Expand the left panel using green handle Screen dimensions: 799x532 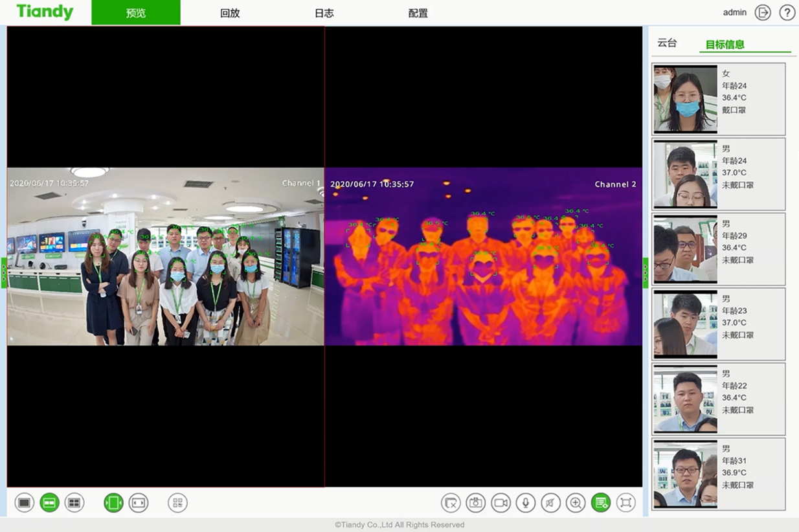pyautogui.click(x=4, y=272)
